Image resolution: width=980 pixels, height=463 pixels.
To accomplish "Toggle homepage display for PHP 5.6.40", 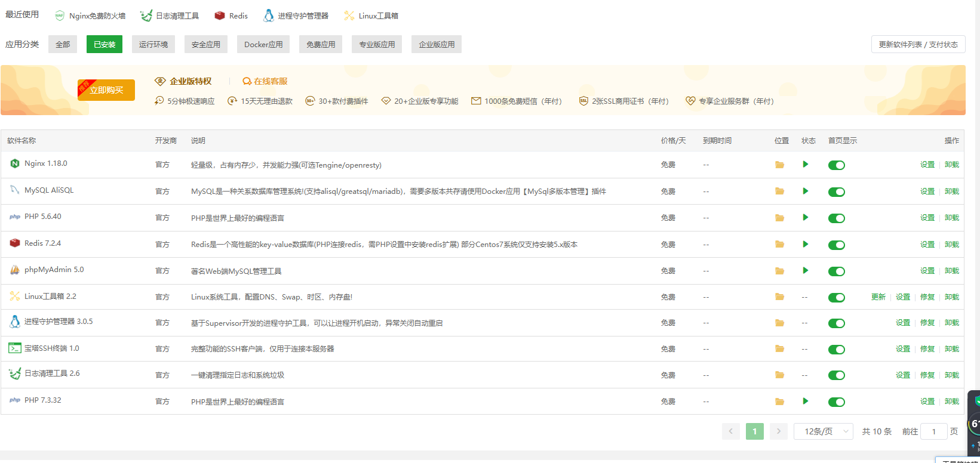I will point(837,218).
